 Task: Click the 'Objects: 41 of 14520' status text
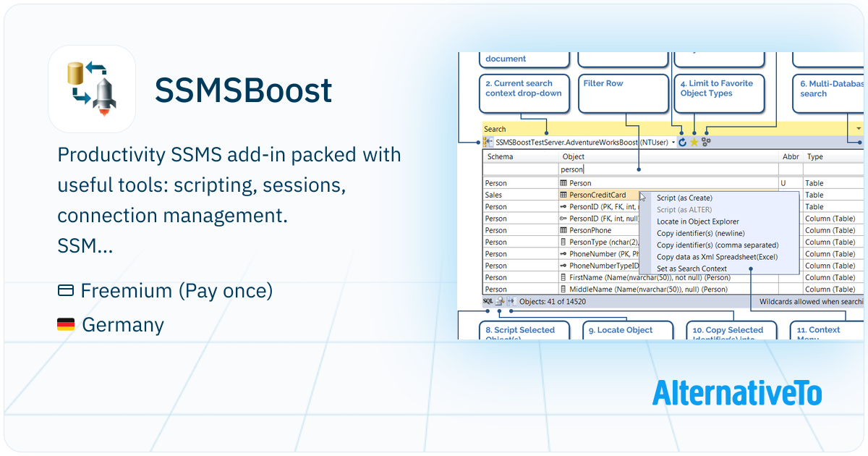point(553,301)
